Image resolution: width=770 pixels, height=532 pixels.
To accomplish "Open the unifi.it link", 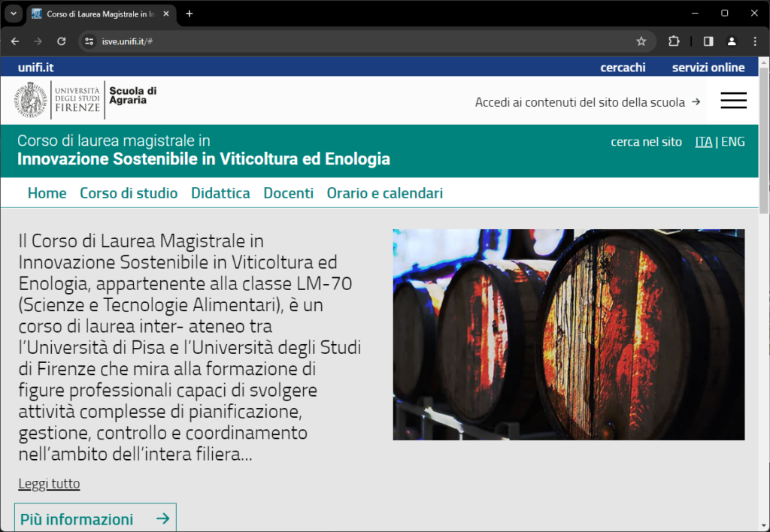I will point(36,67).
